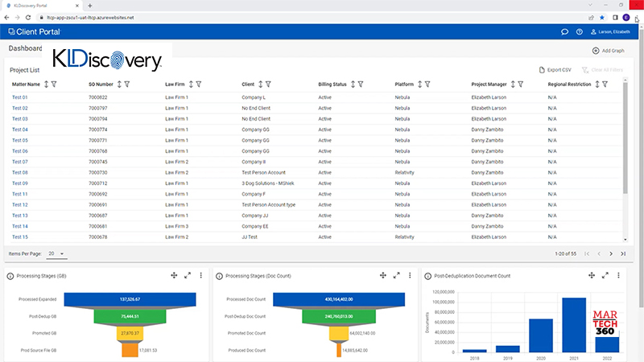The image size is (644, 362).
Task: Expand the Processing Stages (GB) graph fullscreen
Action: pos(188,275)
